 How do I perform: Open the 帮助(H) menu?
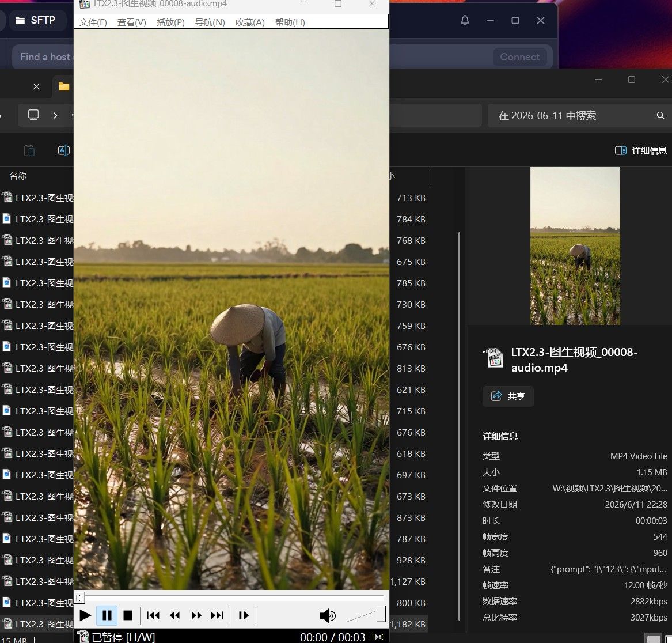click(x=290, y=22)
